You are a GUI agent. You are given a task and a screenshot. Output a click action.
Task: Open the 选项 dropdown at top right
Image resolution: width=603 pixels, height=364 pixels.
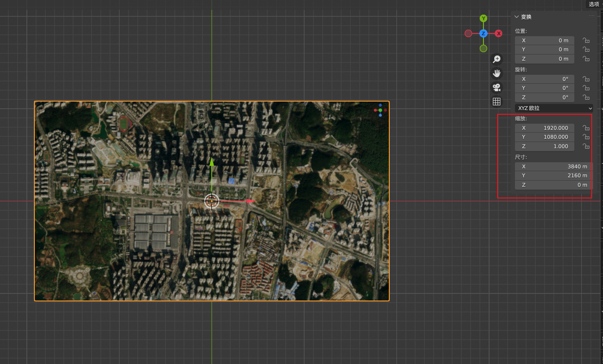[595, 4]
